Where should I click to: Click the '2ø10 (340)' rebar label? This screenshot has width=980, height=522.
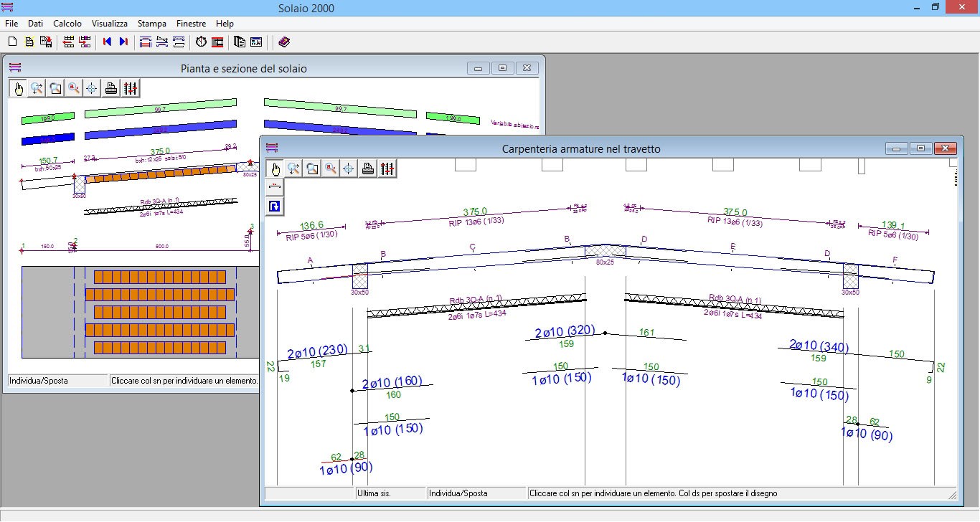[819, 346]
